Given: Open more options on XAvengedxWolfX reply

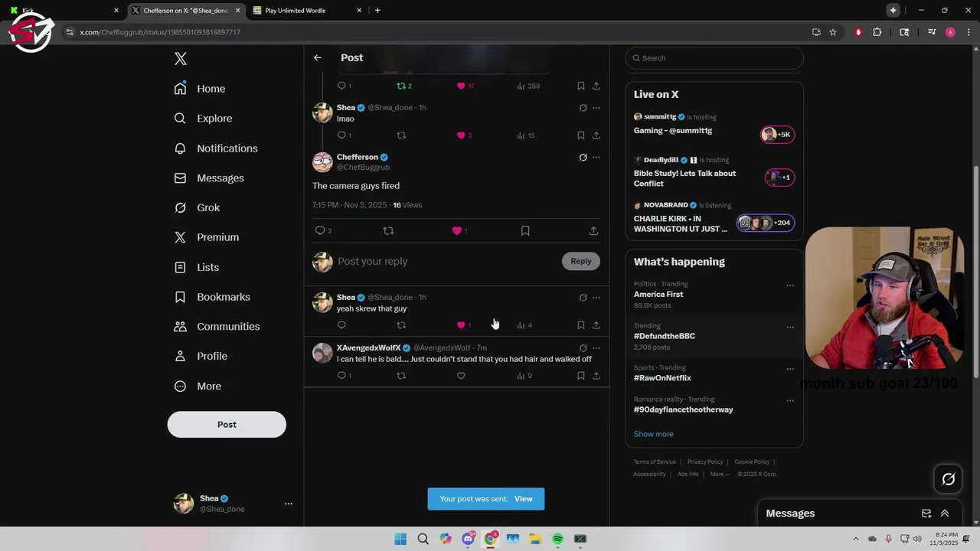Looking at the screenshot, I should (x=596, y=348).
